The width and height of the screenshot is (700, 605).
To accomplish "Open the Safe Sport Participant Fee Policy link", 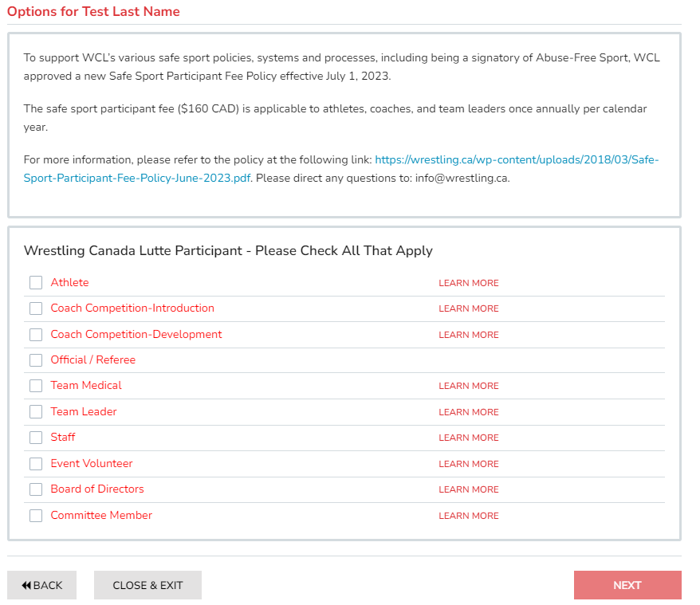I will pos(516,160).
